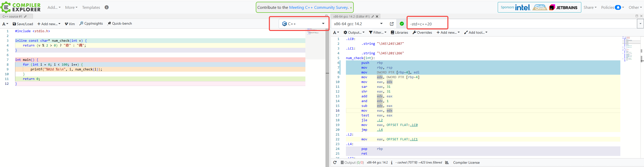Click the Compiler Explorer logo
644x167 pixels.
[21, 7]
